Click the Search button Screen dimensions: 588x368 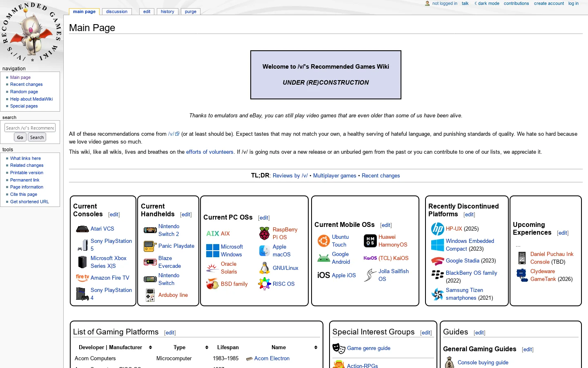coord(37,137)
